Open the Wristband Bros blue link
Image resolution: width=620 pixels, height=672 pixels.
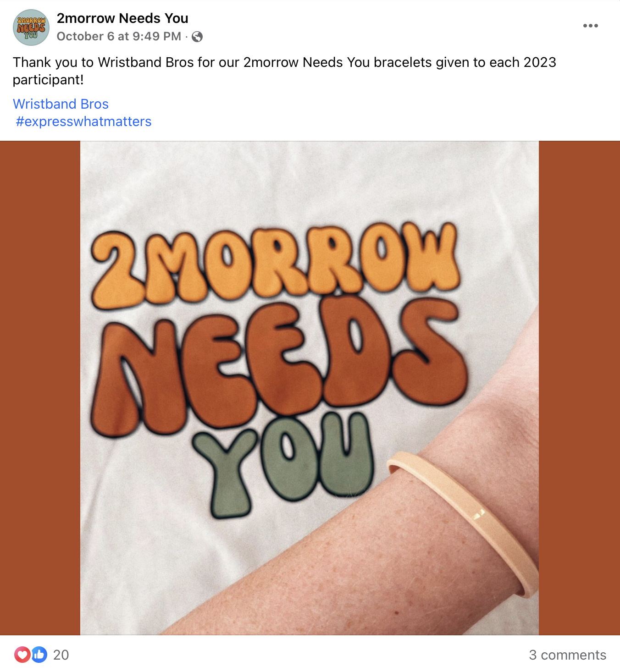pos(61,104)
